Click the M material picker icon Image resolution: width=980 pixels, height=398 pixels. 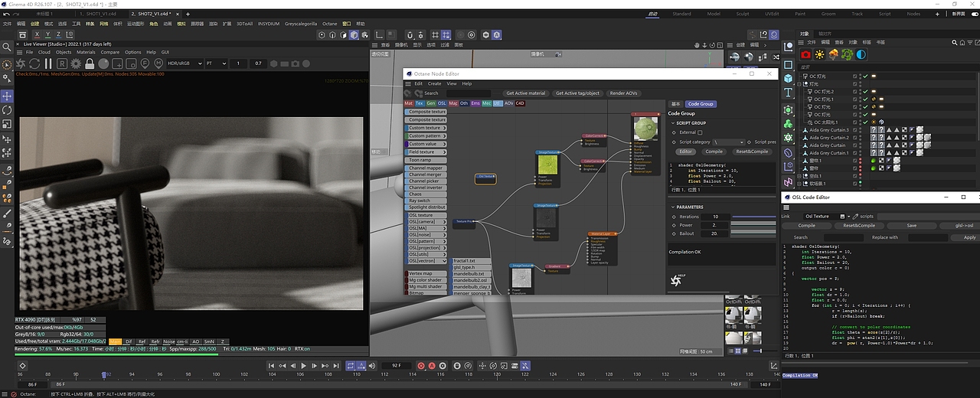(x=158, y=64)
